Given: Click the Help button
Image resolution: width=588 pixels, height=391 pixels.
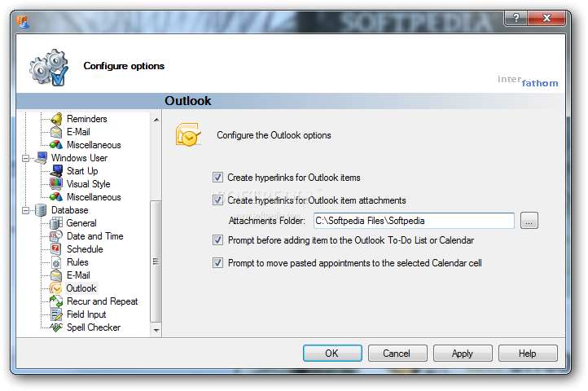Looking at the screenshot, I should pos(528,353).
